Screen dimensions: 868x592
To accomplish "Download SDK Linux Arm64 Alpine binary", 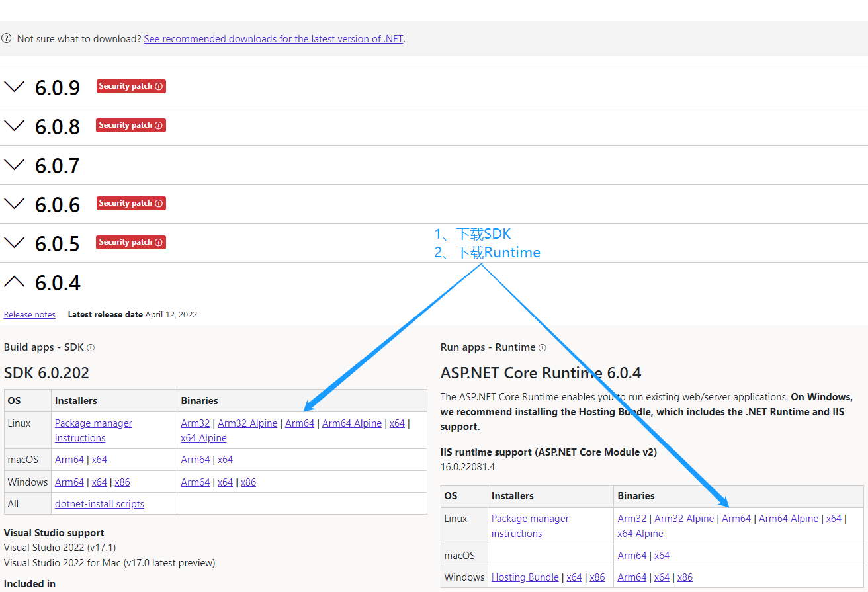I will 352,423.
